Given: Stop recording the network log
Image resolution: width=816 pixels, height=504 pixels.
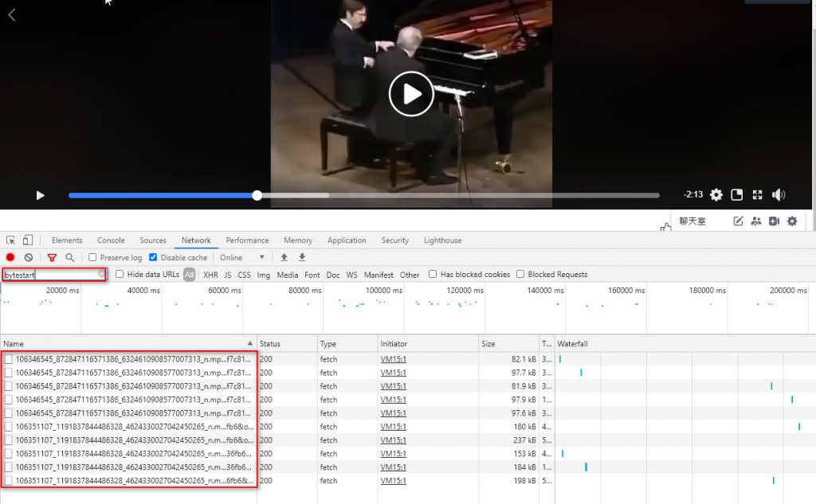Looking at the screenshot, I should click(10, 258).
